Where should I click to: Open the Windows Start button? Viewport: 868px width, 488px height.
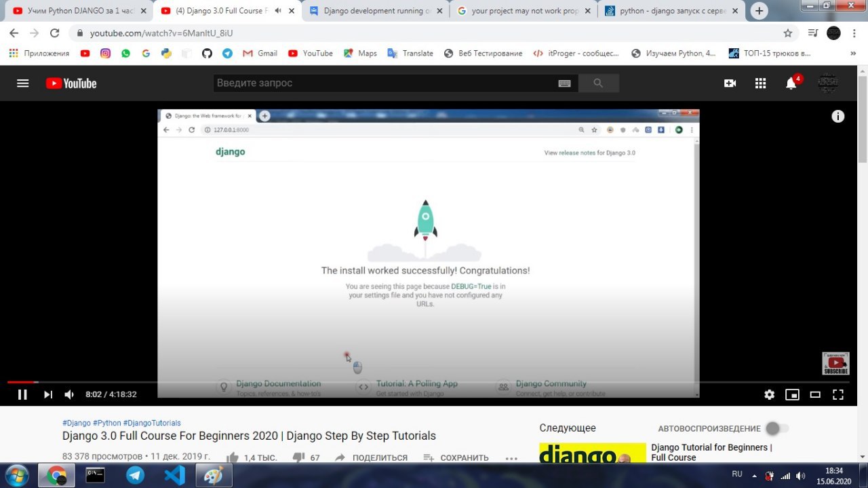click(x=16, y=475)
